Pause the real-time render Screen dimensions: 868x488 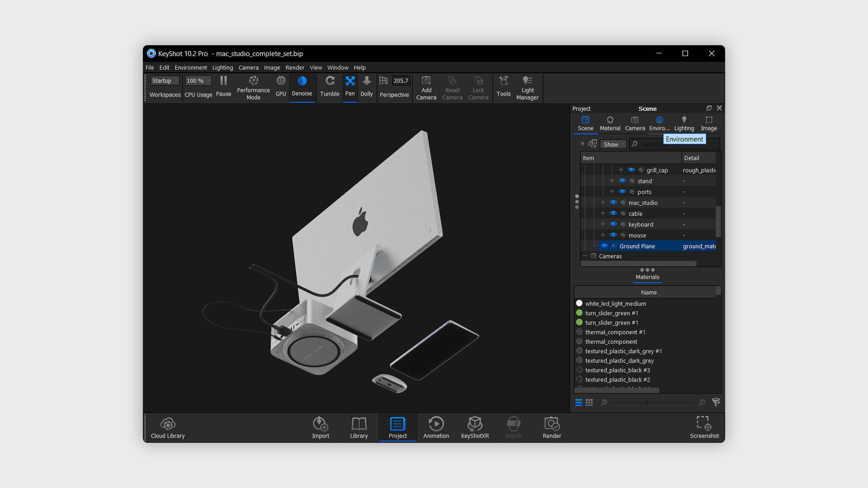point(223,87)
